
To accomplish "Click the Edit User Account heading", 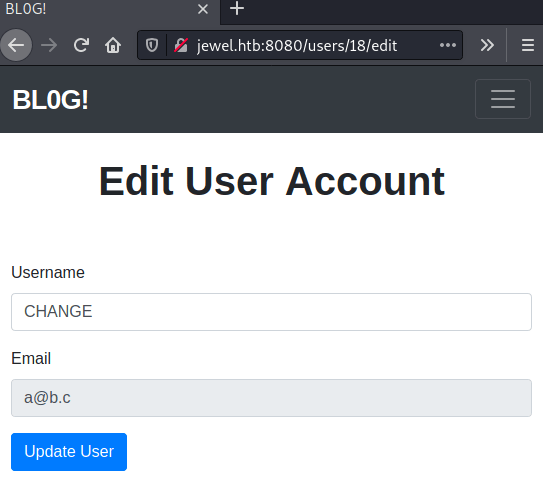I will coord(272,181).
